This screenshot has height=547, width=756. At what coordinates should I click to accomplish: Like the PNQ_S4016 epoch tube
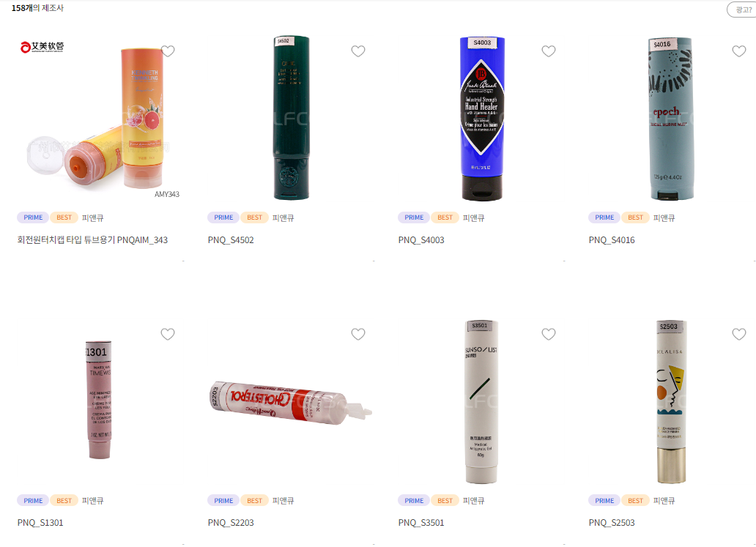point(739,51)
